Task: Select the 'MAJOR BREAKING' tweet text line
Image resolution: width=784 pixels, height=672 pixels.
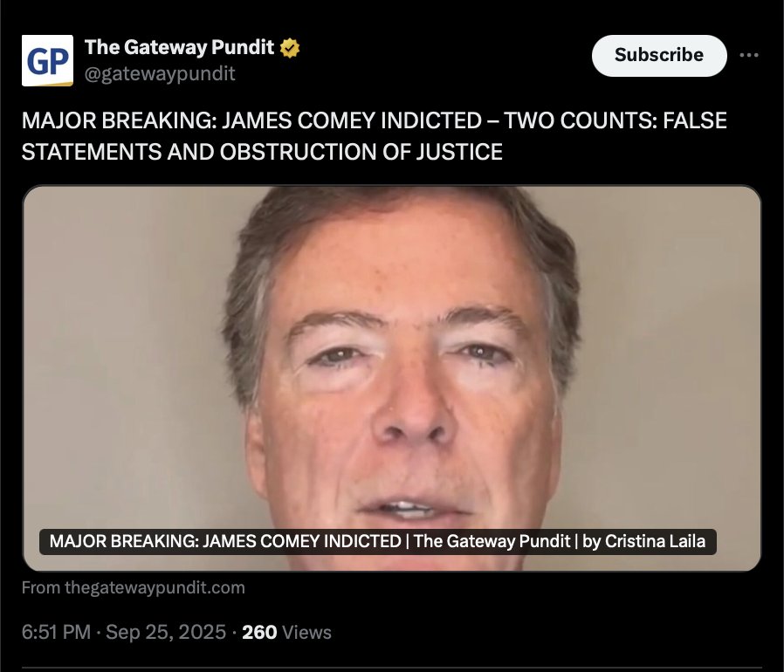Action: pyautogui.click(x=374, y=120)
